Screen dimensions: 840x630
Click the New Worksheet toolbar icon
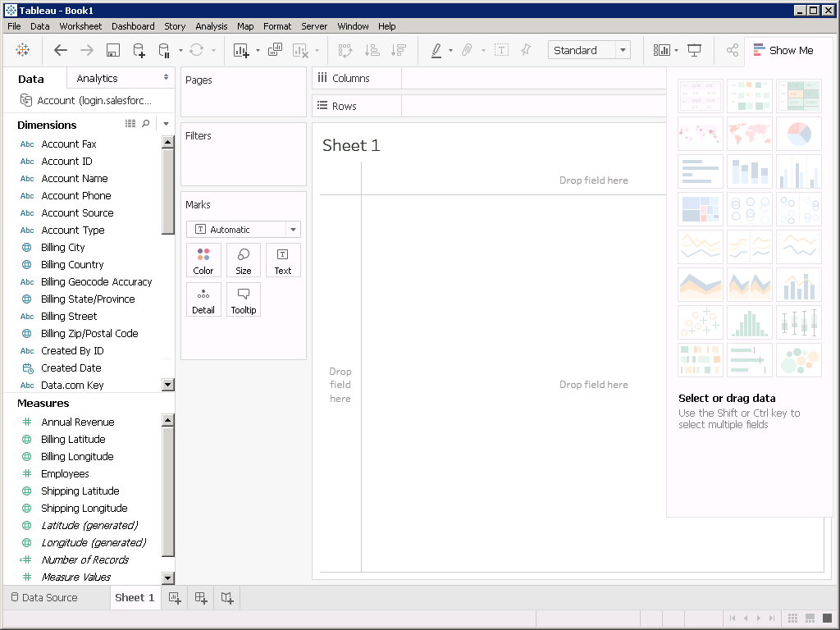241,50
